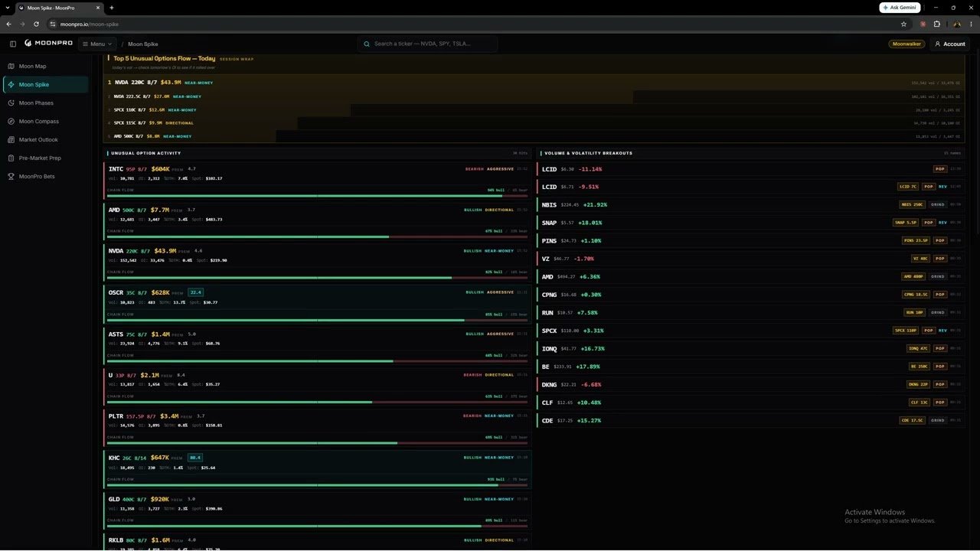Click the PINS 23.5P contract tag

point(915,241)
